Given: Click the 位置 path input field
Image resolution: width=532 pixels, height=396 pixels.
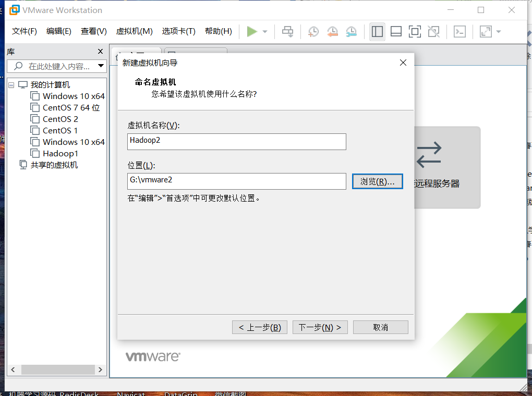Looking at the screenshot, I should [236, 181].
